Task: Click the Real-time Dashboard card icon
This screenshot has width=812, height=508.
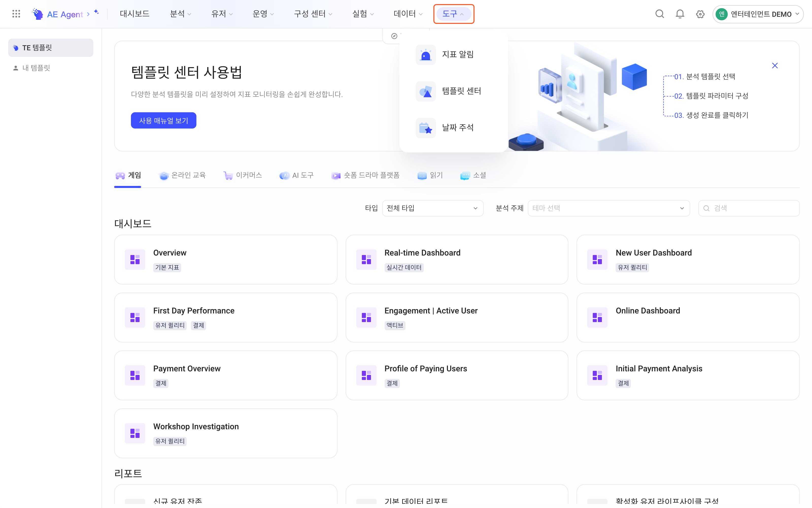Action: pos(366,259)
